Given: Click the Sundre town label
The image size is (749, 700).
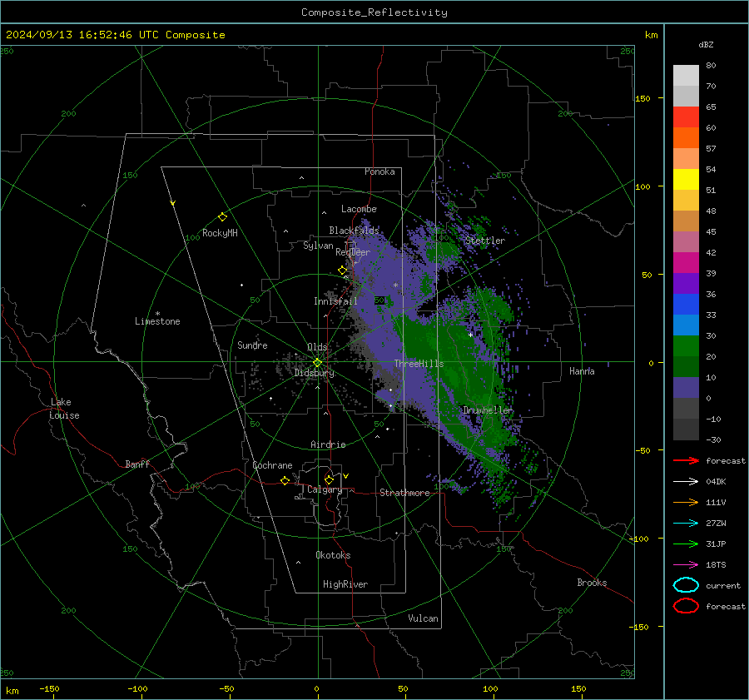Looking at the screenshot, I should tap(252, 345).
